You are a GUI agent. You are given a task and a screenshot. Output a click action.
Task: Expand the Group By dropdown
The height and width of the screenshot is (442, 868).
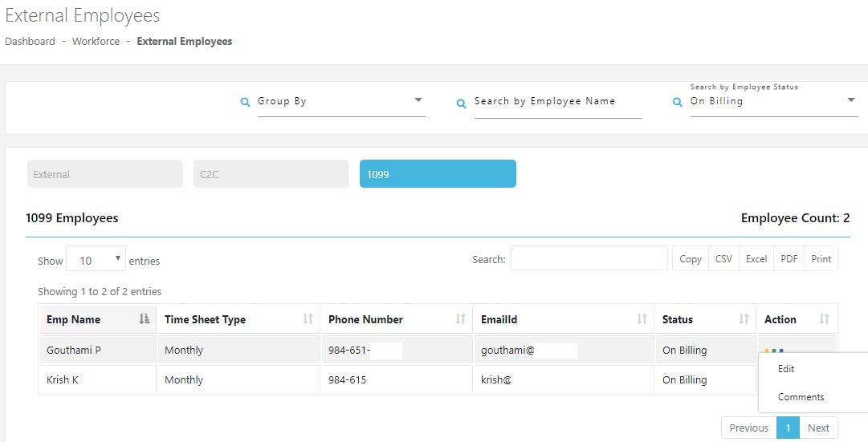[x=418, y=101]
